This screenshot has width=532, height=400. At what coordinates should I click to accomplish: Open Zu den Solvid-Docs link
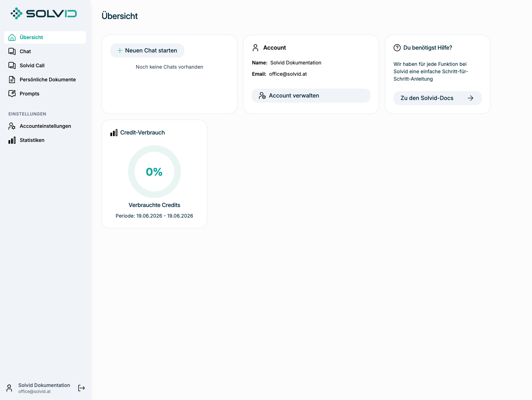(x=438, y=98)
